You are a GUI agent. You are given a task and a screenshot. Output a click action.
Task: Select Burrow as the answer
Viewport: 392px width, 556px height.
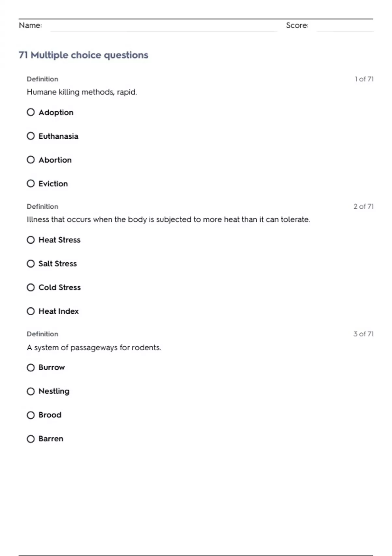31,368
